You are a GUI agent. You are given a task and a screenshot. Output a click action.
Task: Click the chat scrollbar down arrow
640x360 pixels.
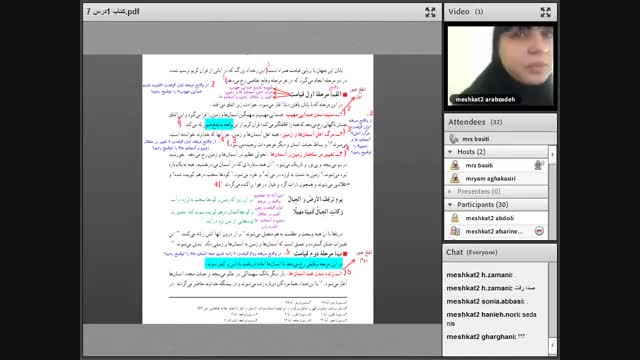(552, 346)
